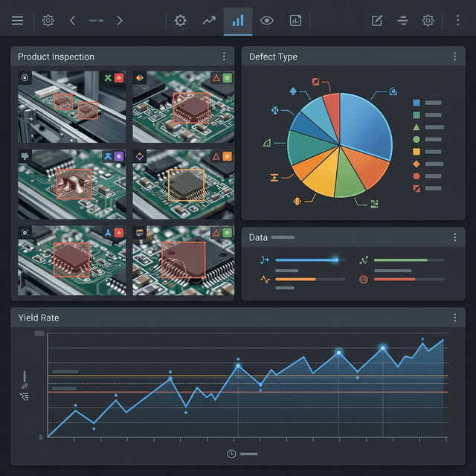Toggle the eye visibility view in toolbar
The image size is (476, 476).
point(267,21)
